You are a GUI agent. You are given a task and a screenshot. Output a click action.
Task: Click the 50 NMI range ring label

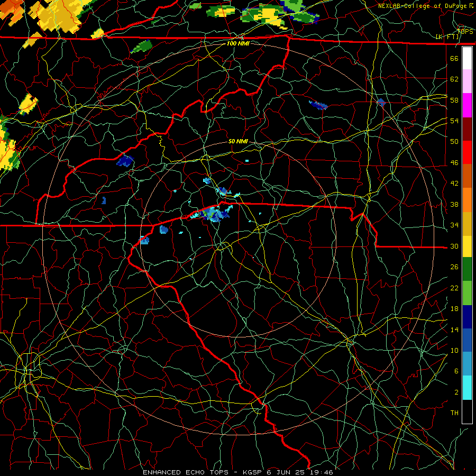pyautogui.click(x=238, y=141)
